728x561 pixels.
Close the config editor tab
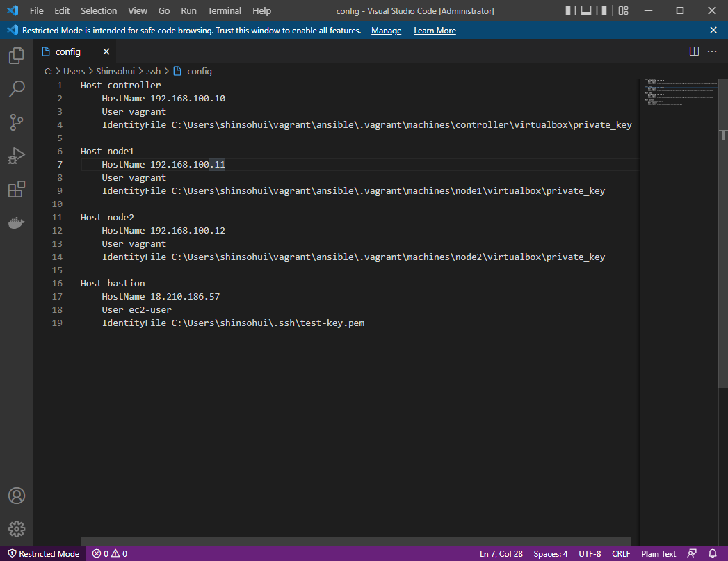click(x=106, y=51)
